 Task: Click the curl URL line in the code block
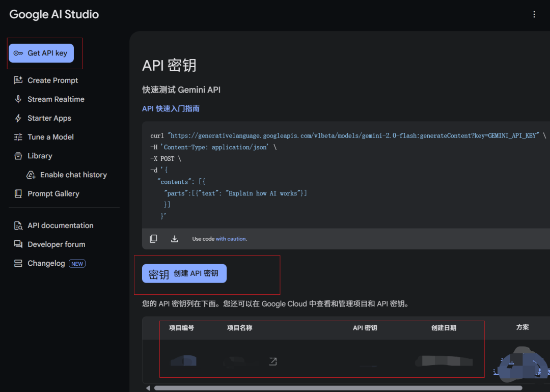coord(348,136)
